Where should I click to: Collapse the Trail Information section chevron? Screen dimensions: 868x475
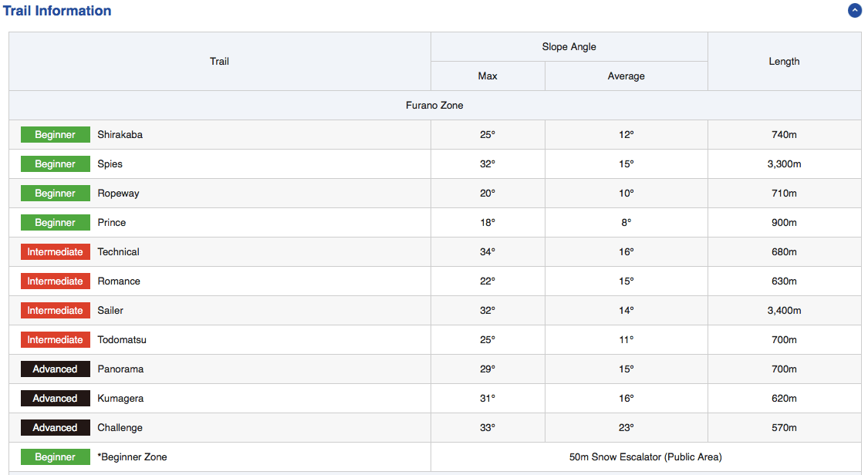(854, 11)
